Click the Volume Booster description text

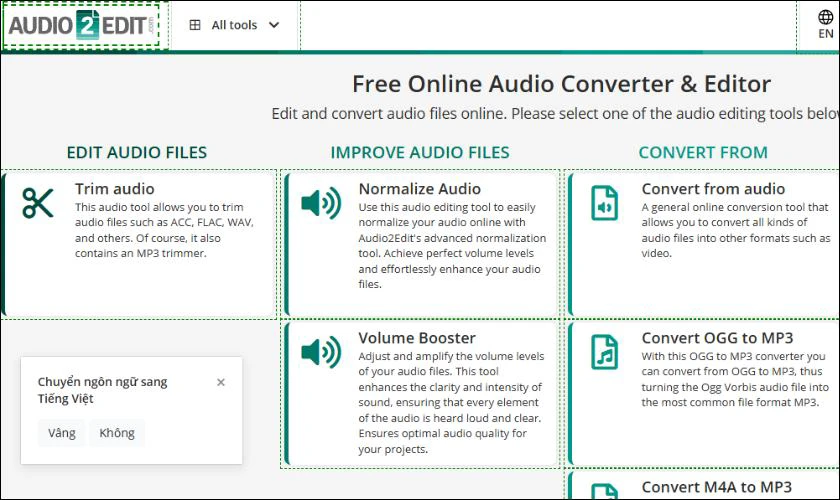tap(451, 402)
